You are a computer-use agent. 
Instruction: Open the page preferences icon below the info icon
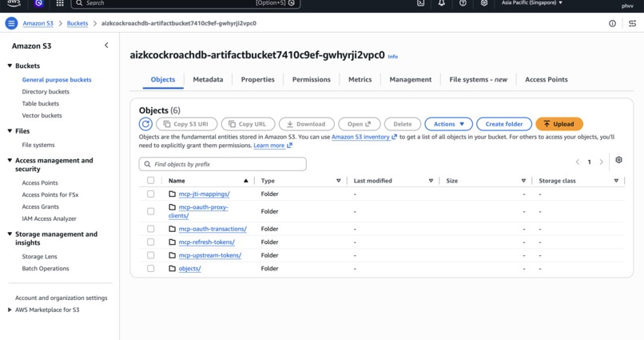click(633, 23)
